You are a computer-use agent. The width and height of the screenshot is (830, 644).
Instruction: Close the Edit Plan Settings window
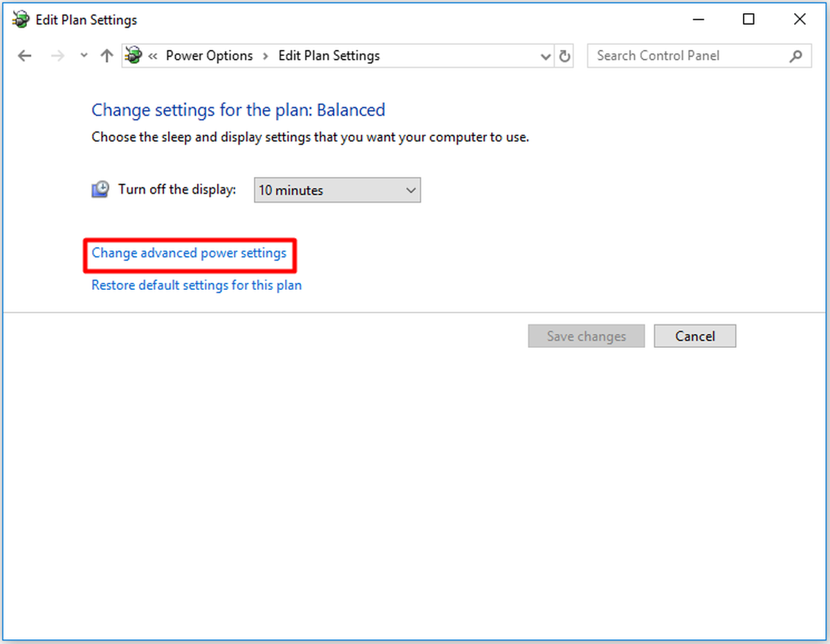800,20
